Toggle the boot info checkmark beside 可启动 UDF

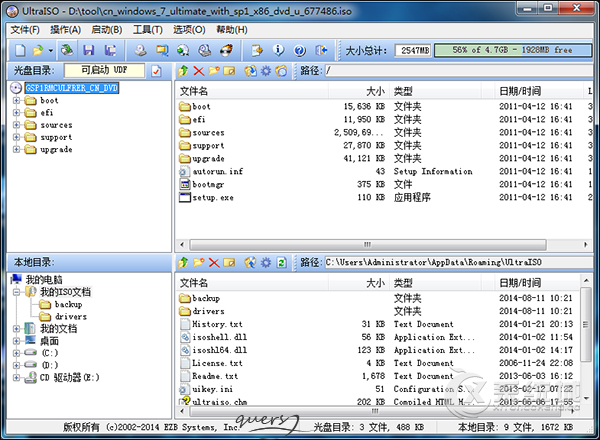pyautogui.click(x=156, y=71)
